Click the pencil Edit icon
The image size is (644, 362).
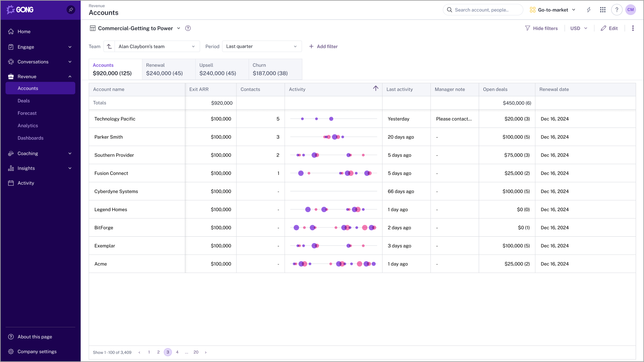(x=603, y=28)
